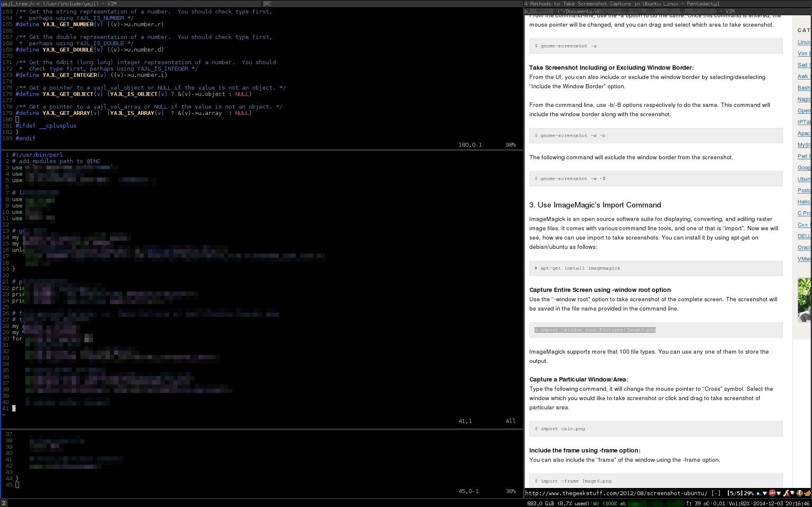Click the Adblock Plus ABP icon
The height and width of the screenshot is (507, 812).
772,493
